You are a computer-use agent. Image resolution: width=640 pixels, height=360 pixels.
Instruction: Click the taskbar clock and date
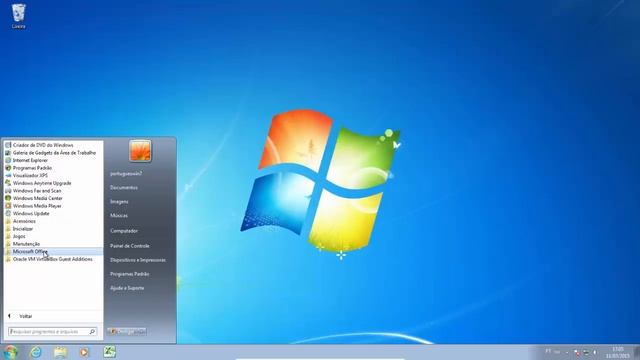pyautogui.click(x=617, y=352)
